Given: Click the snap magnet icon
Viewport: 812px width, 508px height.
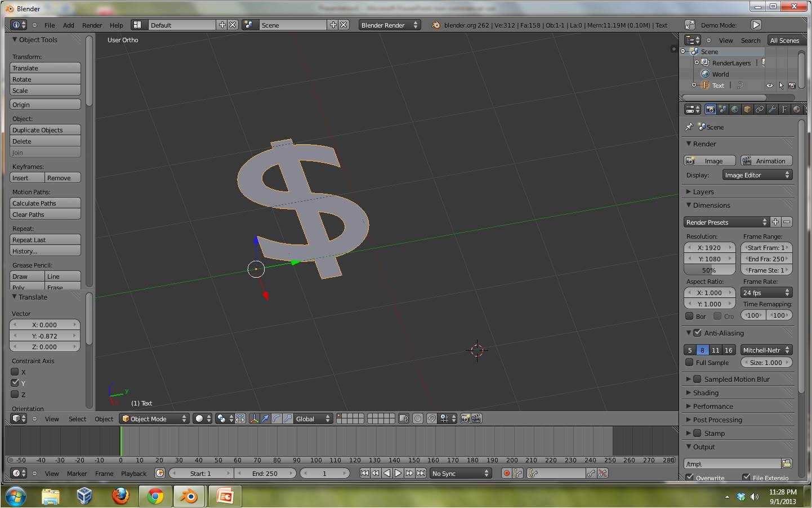Looking at the screenshot, I should coord(431,418).
